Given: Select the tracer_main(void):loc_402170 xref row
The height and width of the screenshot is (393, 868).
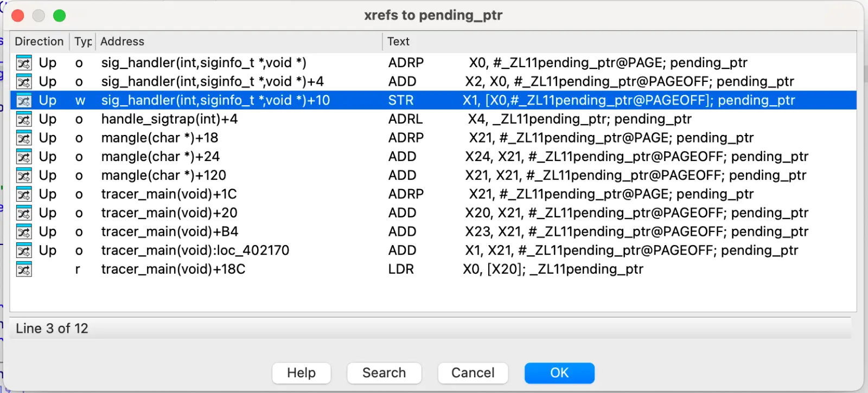Looking at the screenshot, I should pos(195,250).
